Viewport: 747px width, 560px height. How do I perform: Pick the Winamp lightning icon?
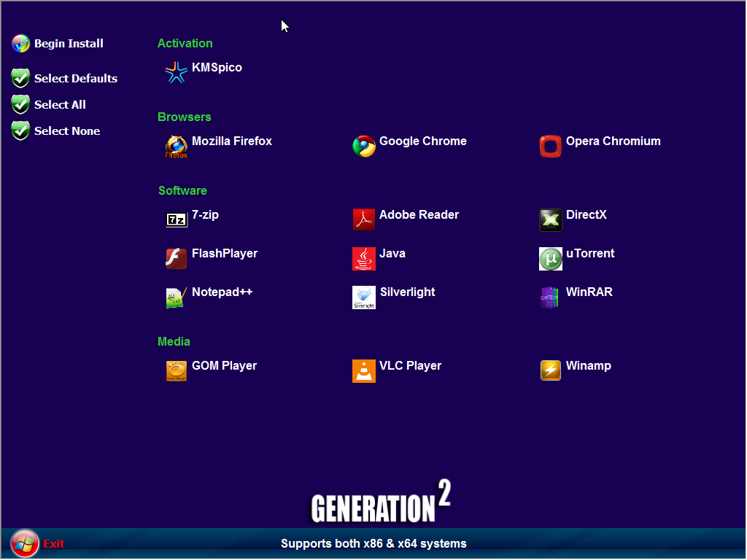click(551, 371)
